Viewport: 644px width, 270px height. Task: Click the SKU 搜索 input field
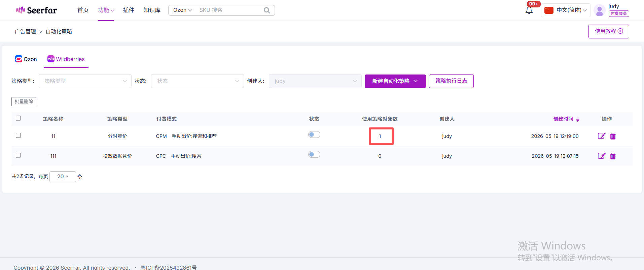pos(229,10)
